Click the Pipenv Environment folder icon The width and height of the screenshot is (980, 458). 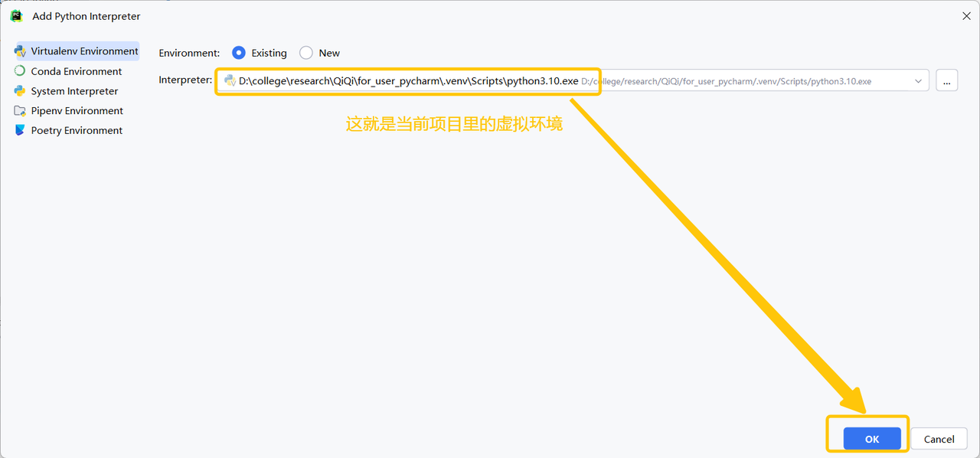(20, 111)
